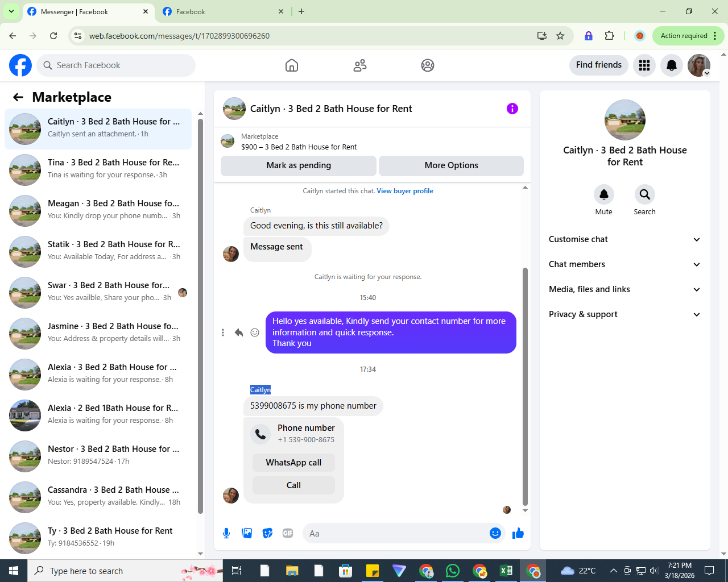Open Nestor's conversation in Marketplace list
The height and width of the screenshot is (582, 728).
click(98, 456)
